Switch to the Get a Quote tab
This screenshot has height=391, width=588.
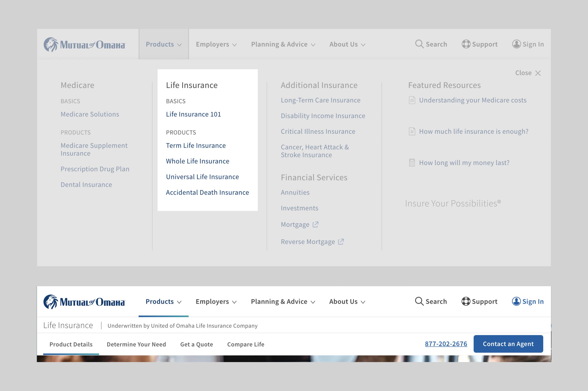pyautogui.click(x=196, y=344)
